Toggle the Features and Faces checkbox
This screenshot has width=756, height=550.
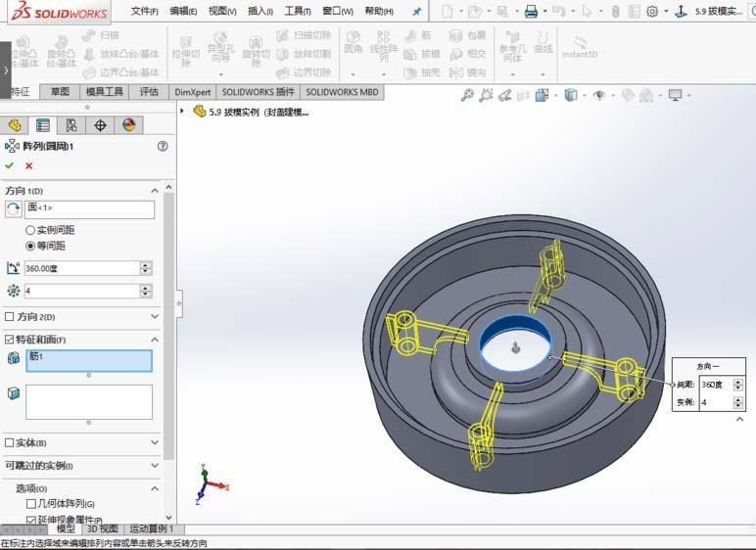tap(9, 340)
